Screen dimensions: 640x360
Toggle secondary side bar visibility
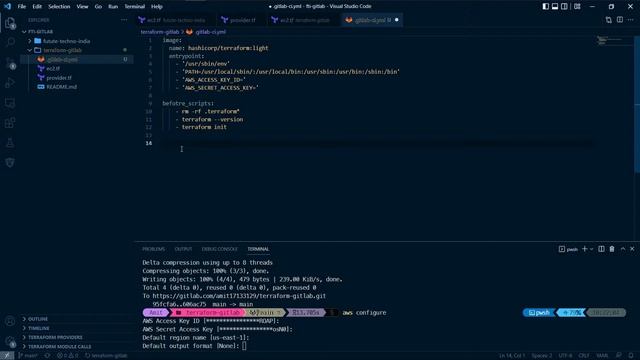564,7
